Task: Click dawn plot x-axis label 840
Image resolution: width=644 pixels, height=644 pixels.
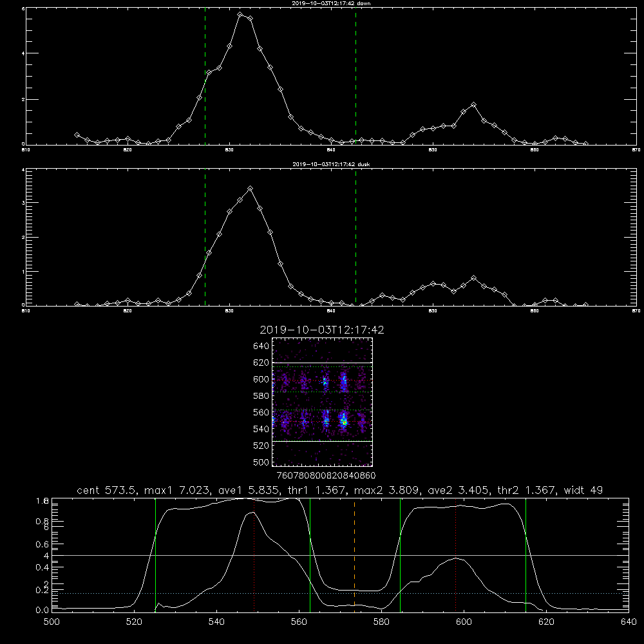Action: 331,150
